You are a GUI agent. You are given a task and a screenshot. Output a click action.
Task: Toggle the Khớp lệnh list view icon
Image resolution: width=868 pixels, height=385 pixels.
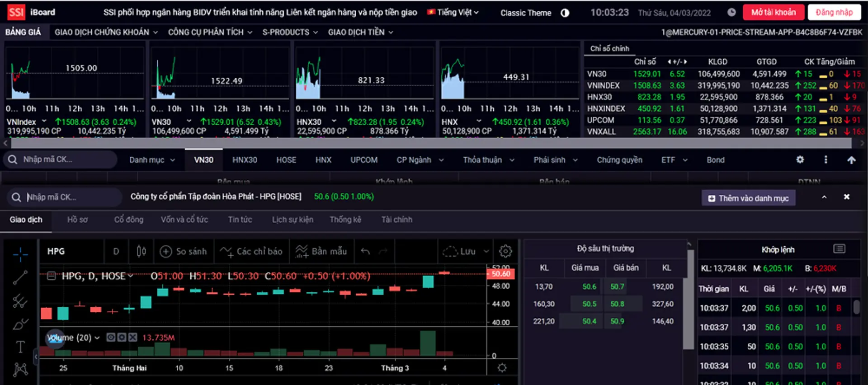[x=840, y=249]
